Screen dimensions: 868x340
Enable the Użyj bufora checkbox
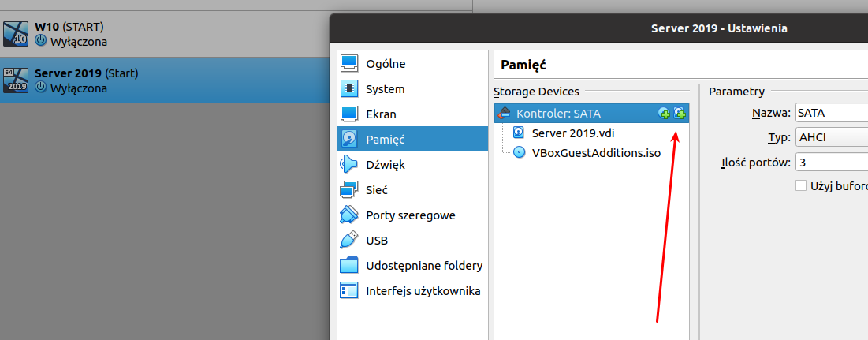pyautogui.click(x=800, y=185)
